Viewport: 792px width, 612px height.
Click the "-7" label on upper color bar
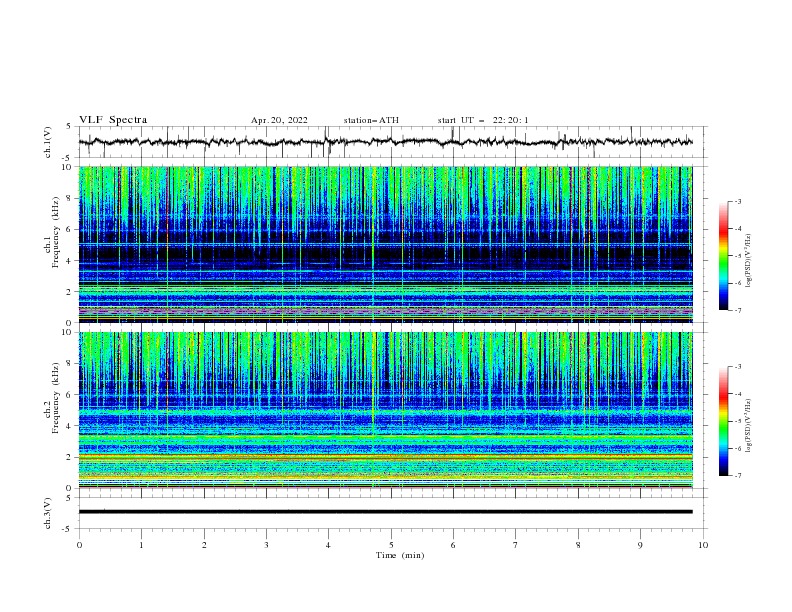pyautogui.click(x=737, y=310)
